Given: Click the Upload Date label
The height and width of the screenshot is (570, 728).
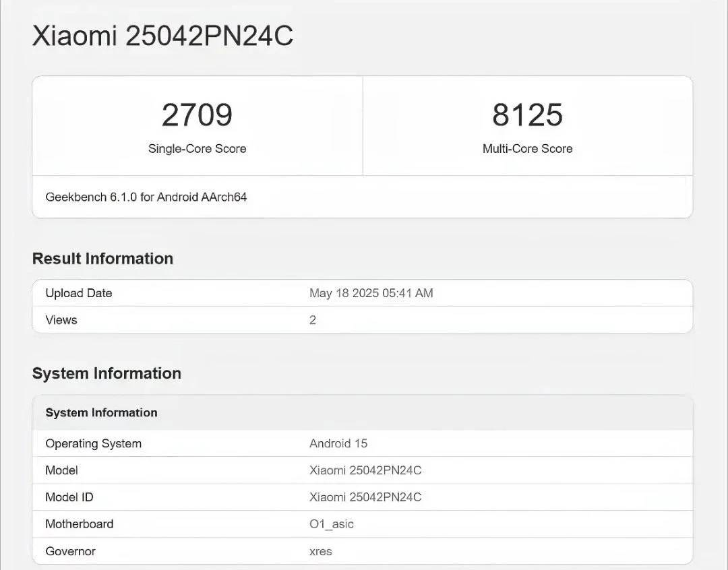Looking at the screenshot, I should [79, 293].
